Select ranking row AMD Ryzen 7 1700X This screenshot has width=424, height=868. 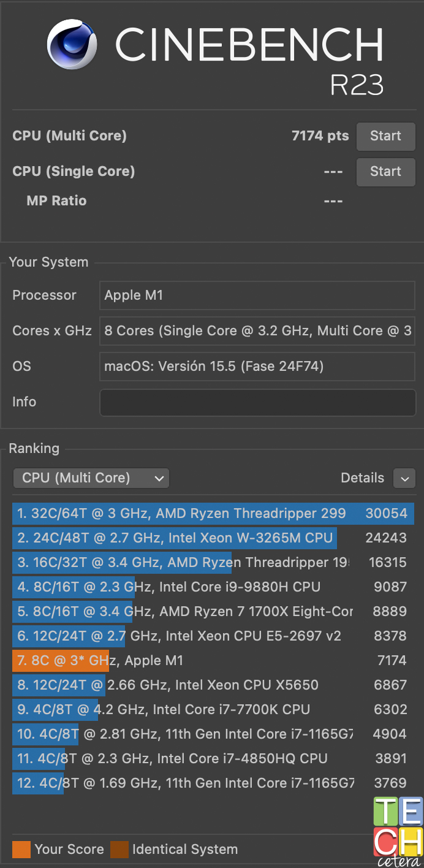click(x=213, y=612)
